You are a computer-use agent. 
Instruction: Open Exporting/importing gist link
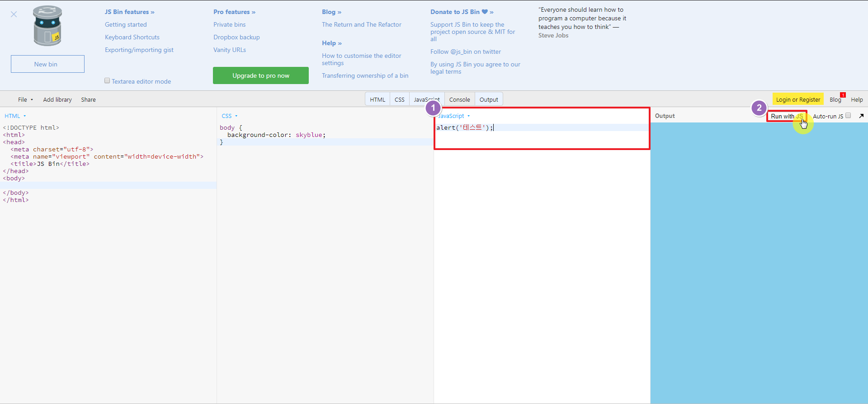coord(139,50)
